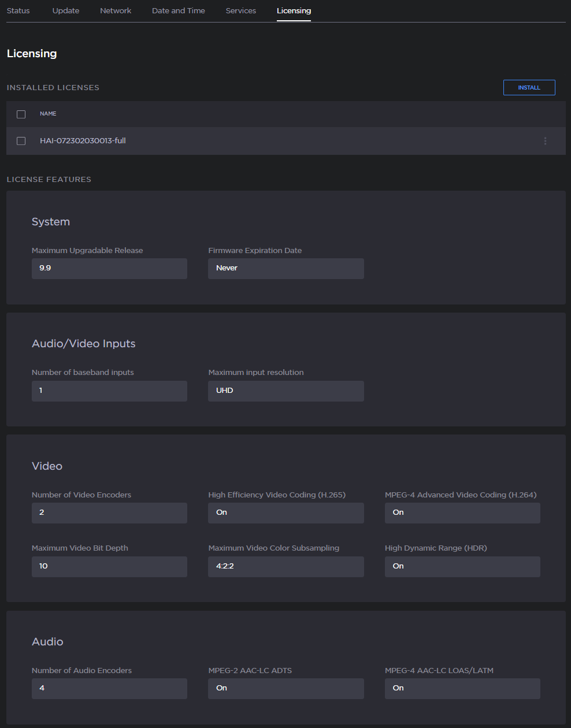Select the currently active Licensing tab
This screenshot has height=728, width=571.
294,10
